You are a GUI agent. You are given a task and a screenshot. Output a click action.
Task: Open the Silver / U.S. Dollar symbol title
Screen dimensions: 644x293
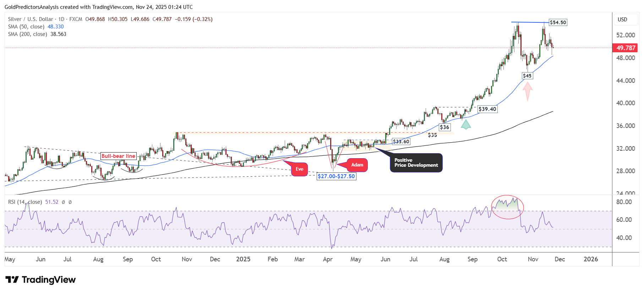(31, 19)
